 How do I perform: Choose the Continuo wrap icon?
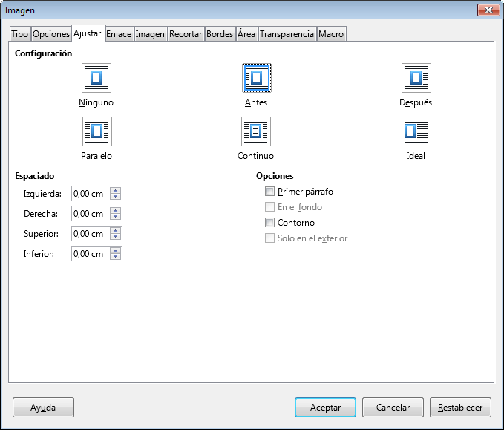coord(256,131)
